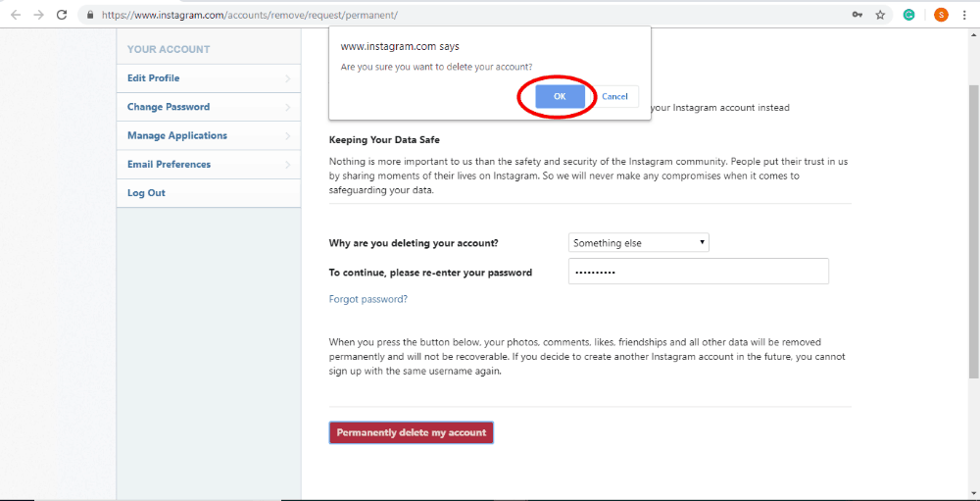Click the browser forward arrow
The height and width of the screenshot is (501, 980).
tap(39, 15)
